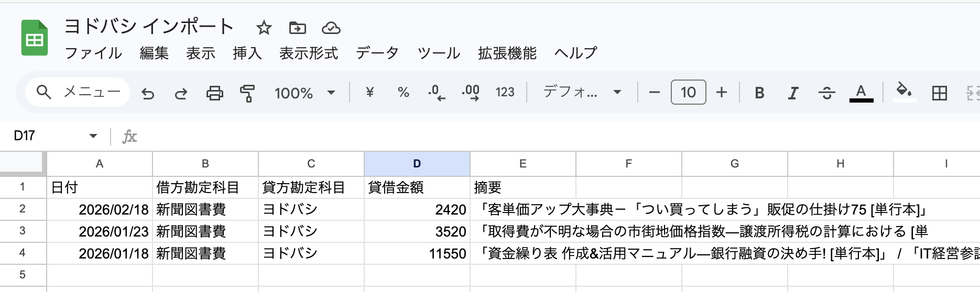Open the borders grid icon

click(x=939, y=93)
